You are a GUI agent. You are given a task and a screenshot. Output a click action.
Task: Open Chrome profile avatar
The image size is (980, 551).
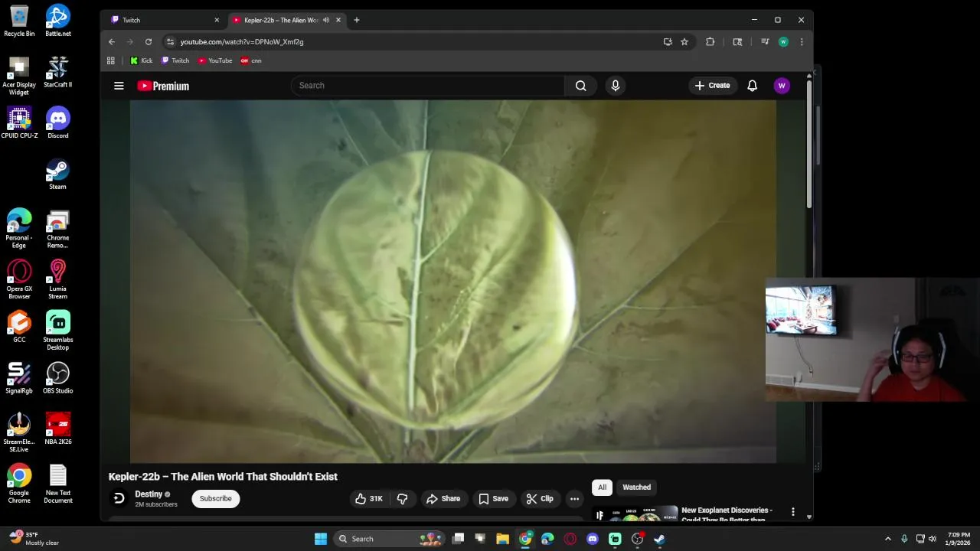click(783, 42)
